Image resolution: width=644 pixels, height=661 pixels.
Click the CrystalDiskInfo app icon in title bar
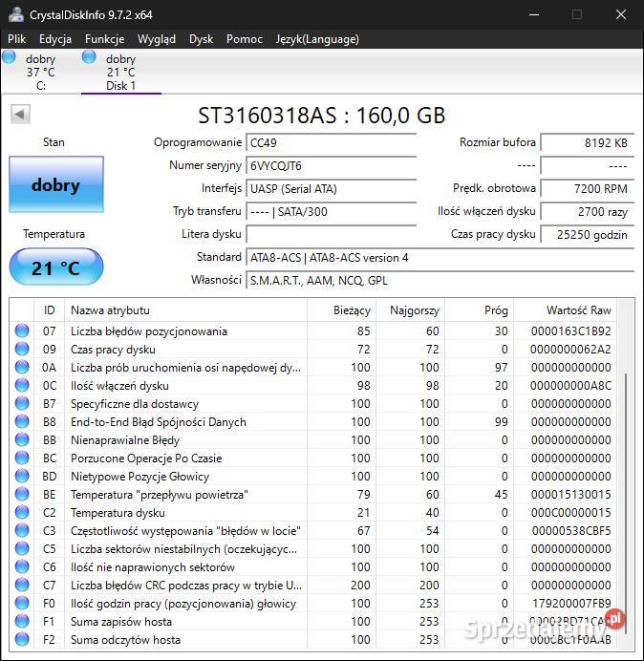14,14
